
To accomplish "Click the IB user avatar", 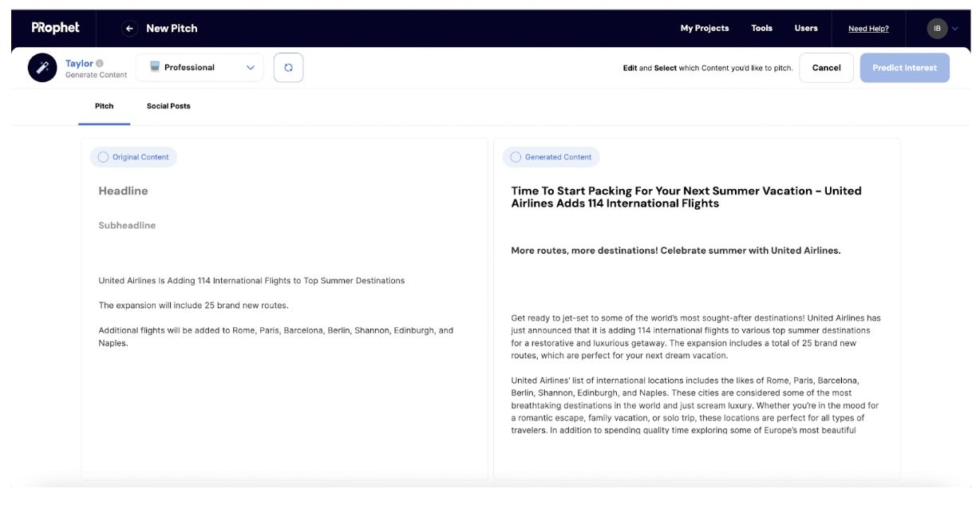I will [937, 29].
